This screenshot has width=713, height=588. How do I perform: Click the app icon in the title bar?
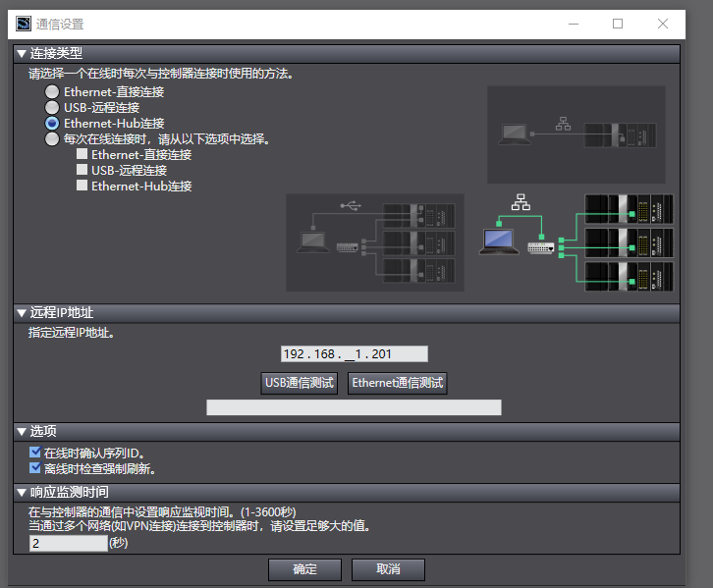[x=24, y=24]
